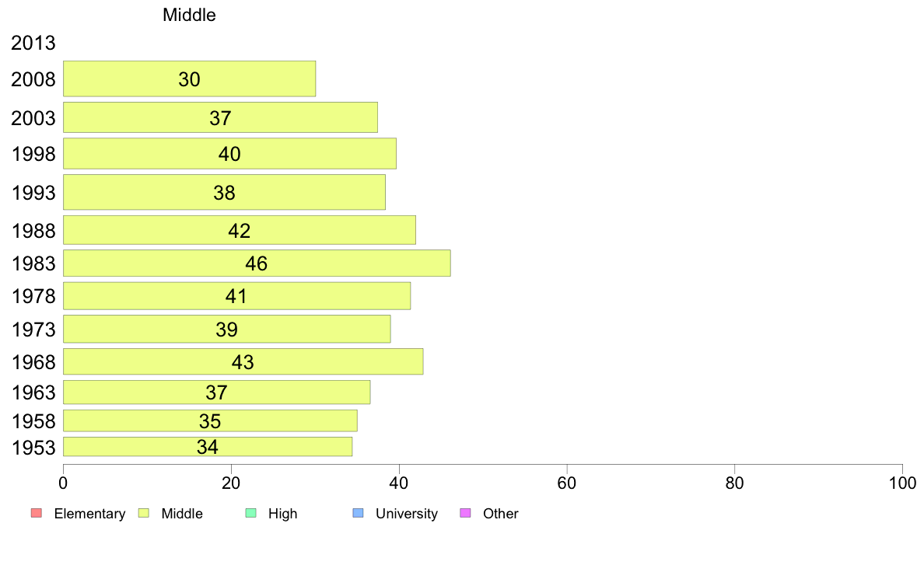This screenshot has height=572, width=924.
Task: Click the 1978 year label
Action: [33, 296]
